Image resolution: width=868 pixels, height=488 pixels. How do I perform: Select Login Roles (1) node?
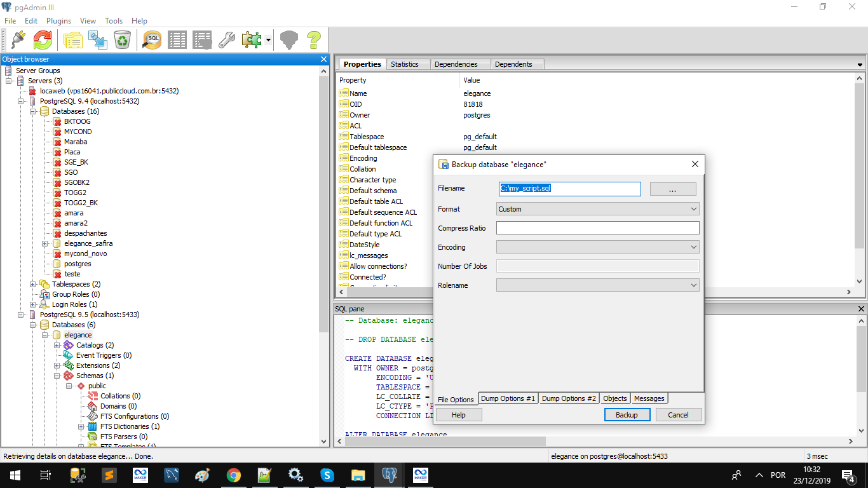(x=75, y=304)
